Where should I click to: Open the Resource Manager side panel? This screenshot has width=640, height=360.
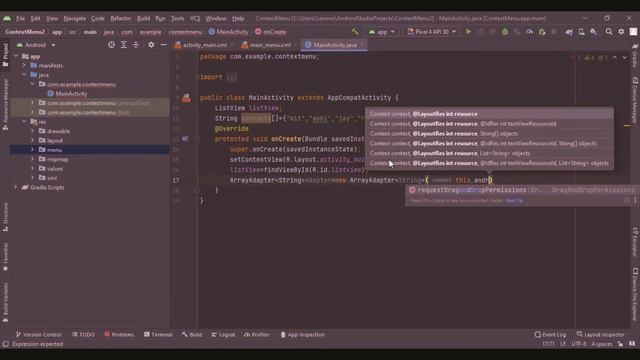tap(5, 104)
